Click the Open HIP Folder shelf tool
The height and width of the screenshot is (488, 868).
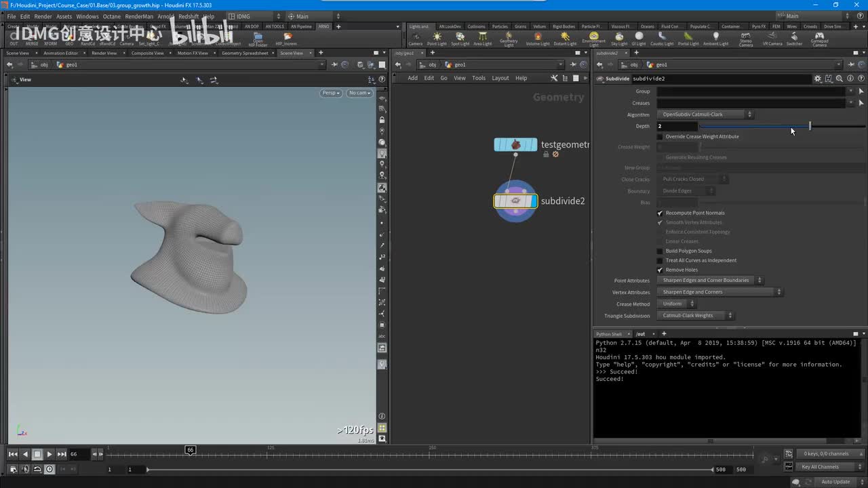[258, 39]
